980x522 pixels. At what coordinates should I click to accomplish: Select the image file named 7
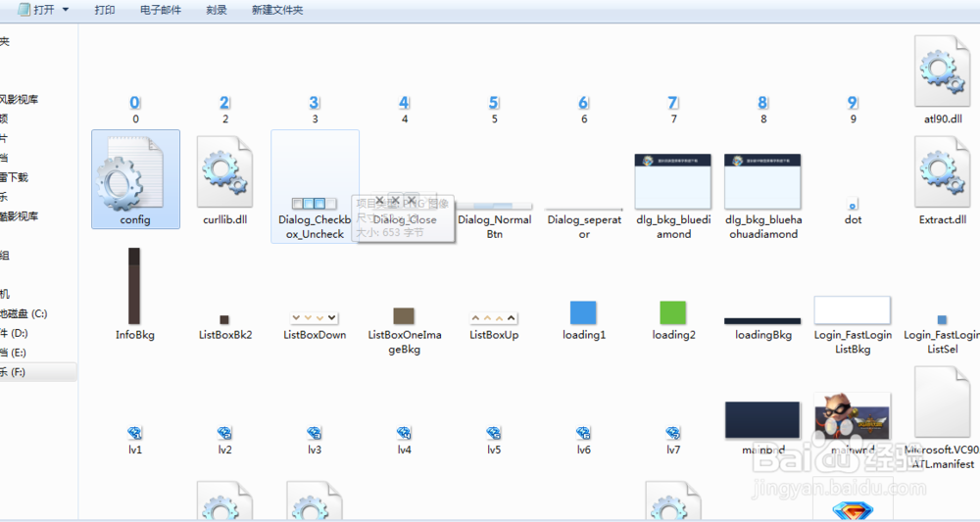[673, 103]
